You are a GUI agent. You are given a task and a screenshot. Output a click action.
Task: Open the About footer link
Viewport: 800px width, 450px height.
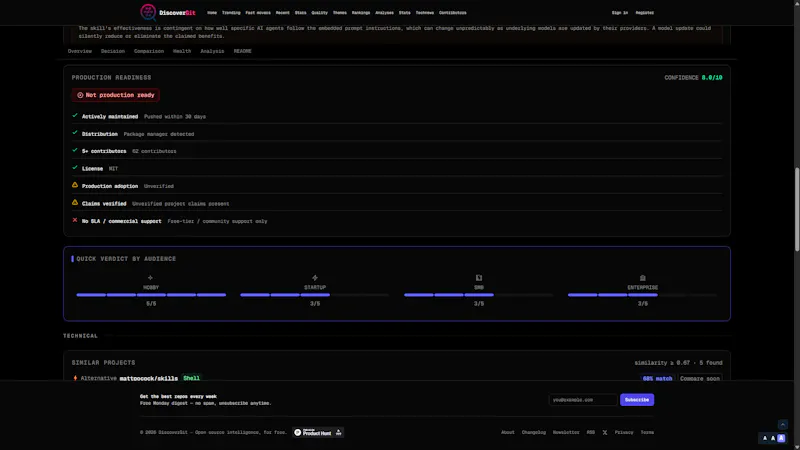coord(508,432)
